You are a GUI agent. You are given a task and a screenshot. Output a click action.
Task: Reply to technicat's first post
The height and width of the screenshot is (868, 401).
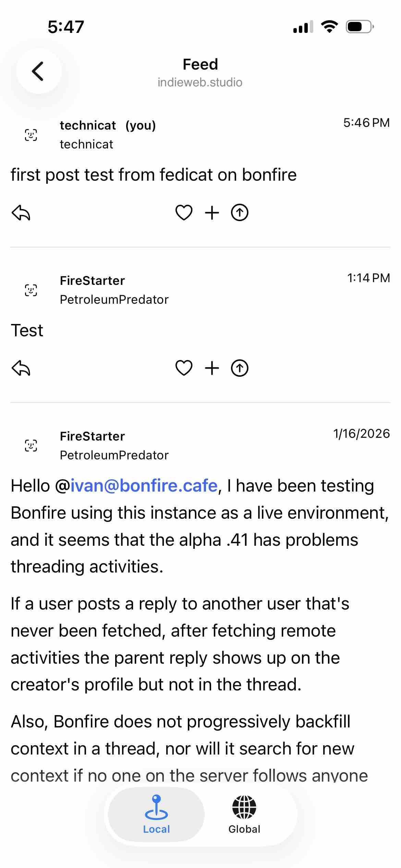pos(21,213)
